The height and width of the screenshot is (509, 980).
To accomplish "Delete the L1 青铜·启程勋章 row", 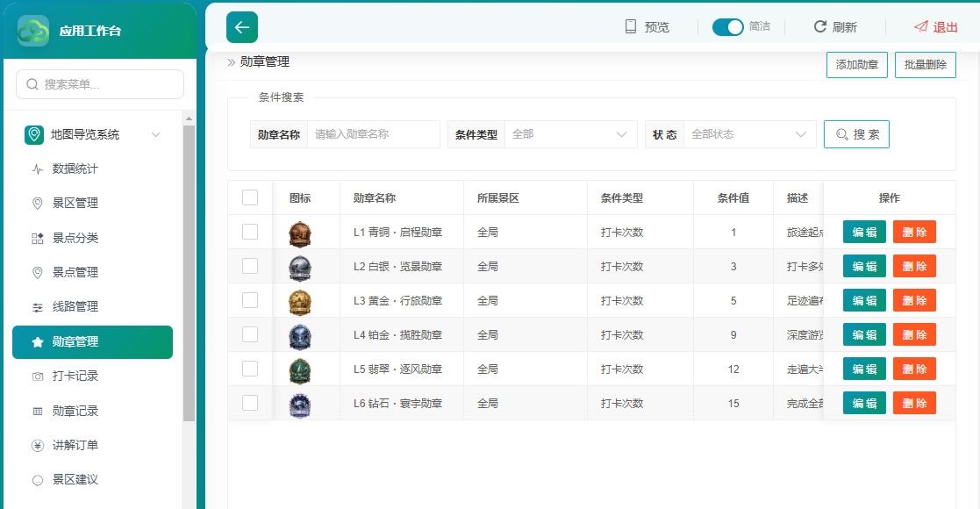I will click(x=914, y=232).
